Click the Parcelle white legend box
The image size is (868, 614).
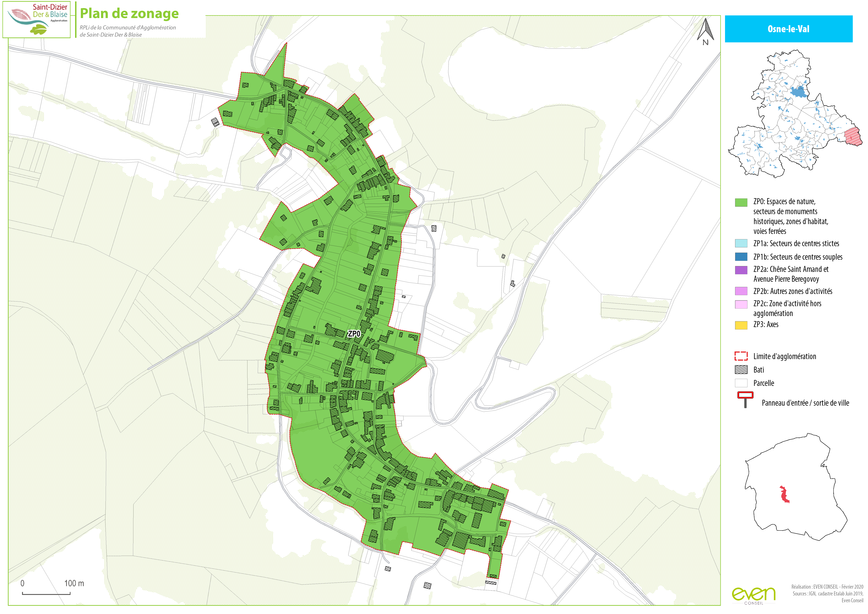(x=741, y=383)
